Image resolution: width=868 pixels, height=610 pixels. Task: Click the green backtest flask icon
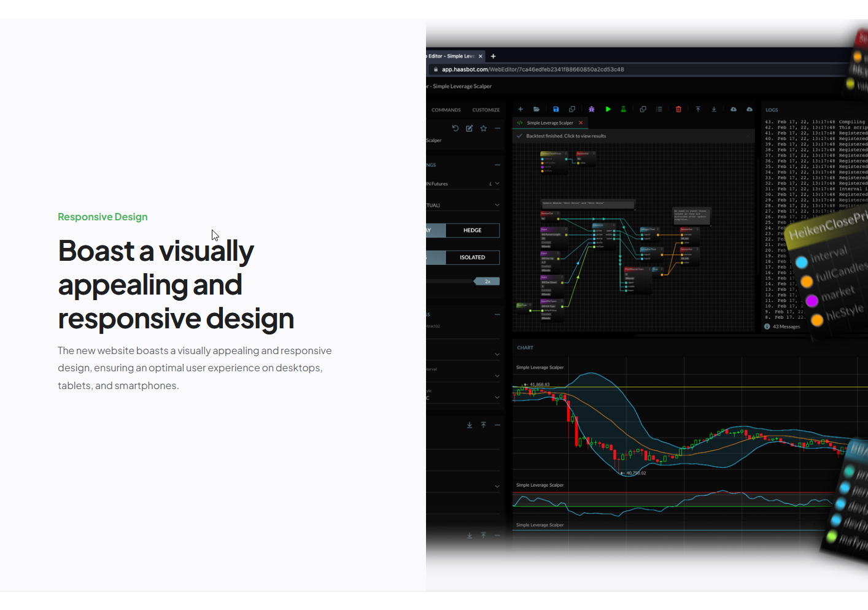(623, 109)
